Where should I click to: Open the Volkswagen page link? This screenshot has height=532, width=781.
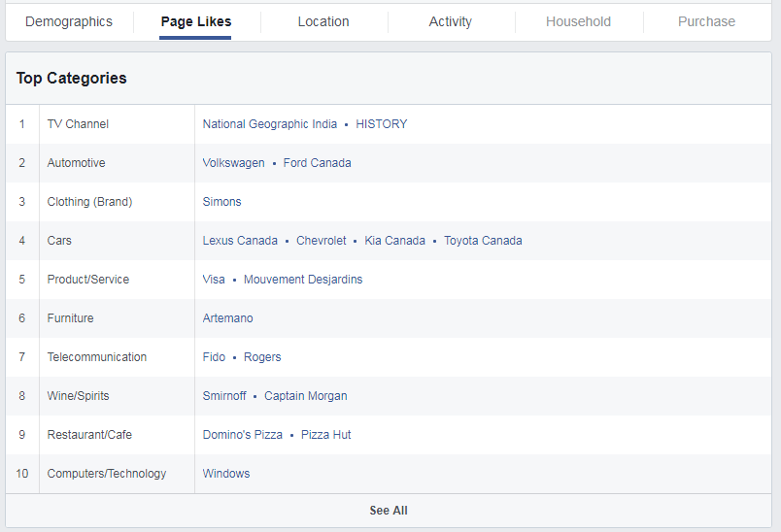coord(233,163)
